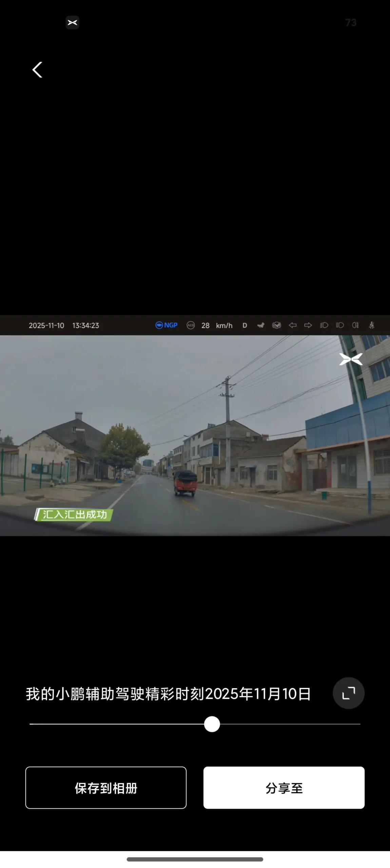
Task: Tap the red tricycle in video
Action: tap(185, 483)
